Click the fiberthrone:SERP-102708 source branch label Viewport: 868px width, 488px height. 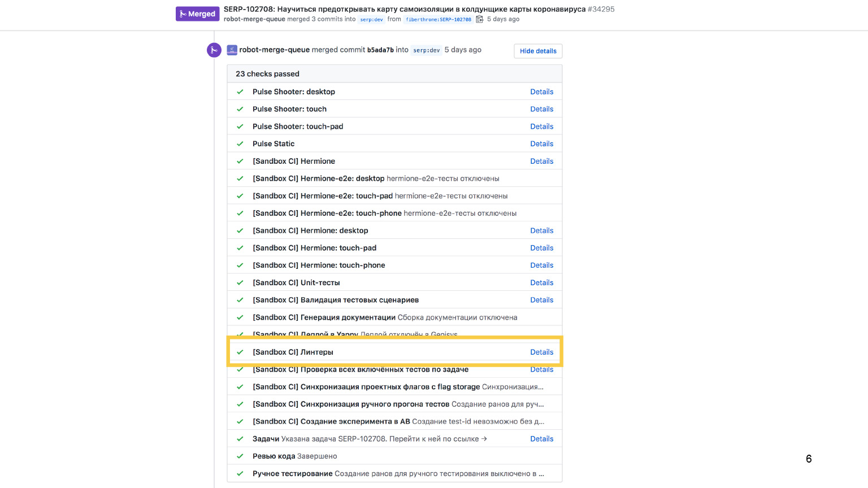pos(439,19)
